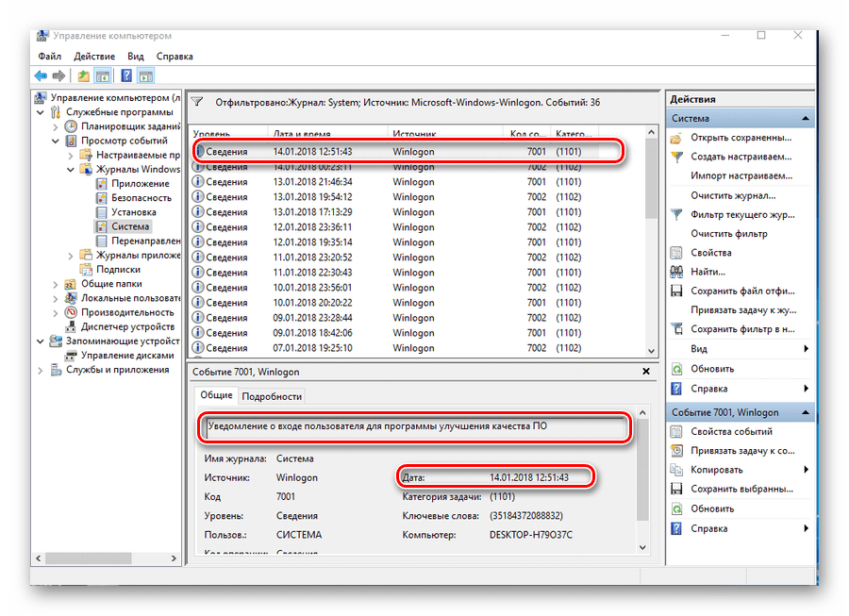Click the Show/Hide console tree toolbar icon
849x616 pixels.
click(104, 75)
